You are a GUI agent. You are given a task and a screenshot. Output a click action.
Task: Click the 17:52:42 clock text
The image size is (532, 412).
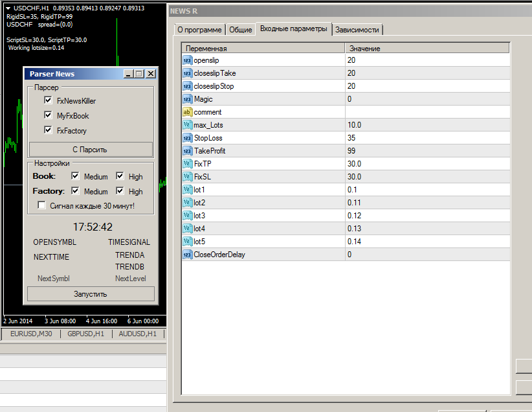pos(93,227)
